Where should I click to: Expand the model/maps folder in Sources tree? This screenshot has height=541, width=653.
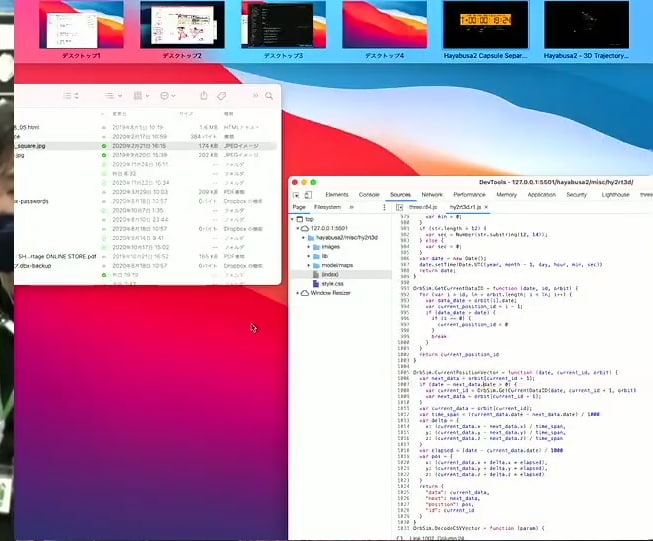click(x=309, y=265)
